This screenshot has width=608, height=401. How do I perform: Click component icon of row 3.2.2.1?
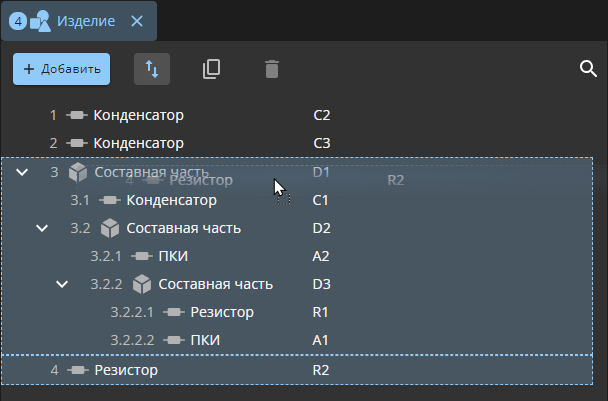[x=174, y=312]
